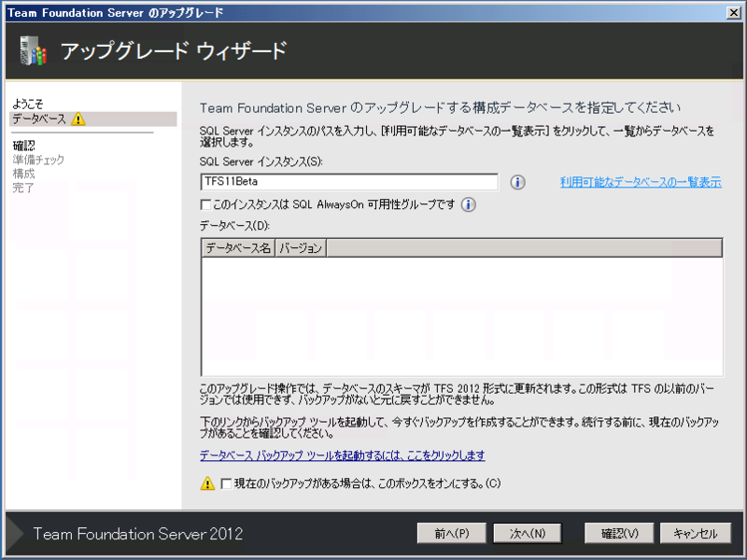Screen dimensions: 747x560
Task: Close the upgrade wizard window
Action: click(x=734, y=13)
